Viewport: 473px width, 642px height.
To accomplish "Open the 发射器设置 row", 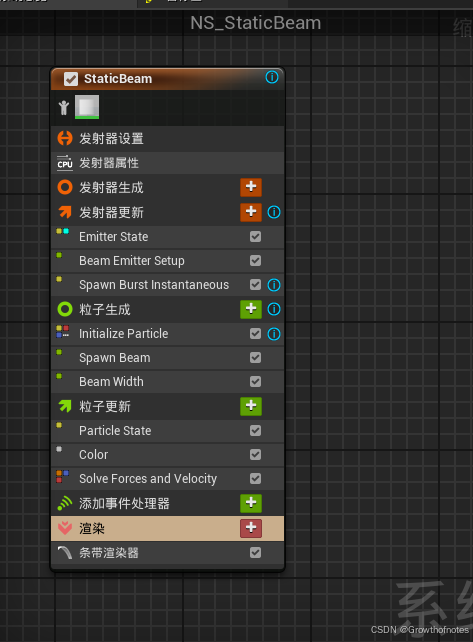I will tap(167, 138).
